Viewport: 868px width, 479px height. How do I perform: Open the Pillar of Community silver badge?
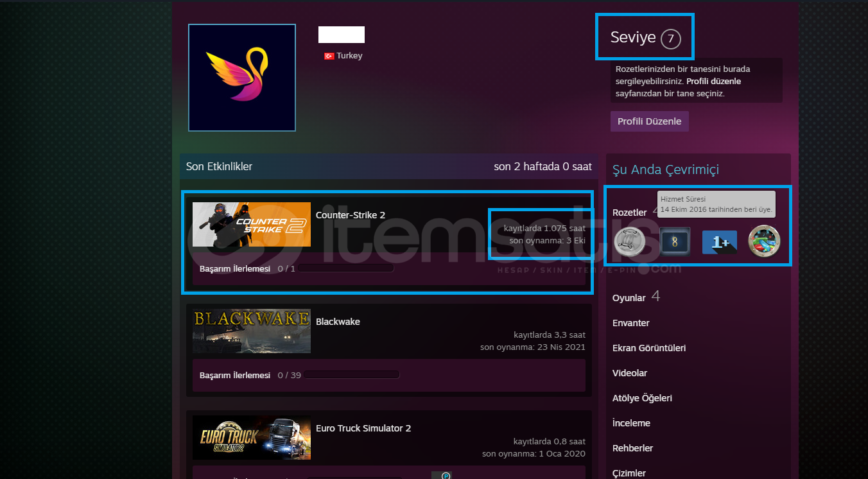pyautogui.click(x=630, y=242)
